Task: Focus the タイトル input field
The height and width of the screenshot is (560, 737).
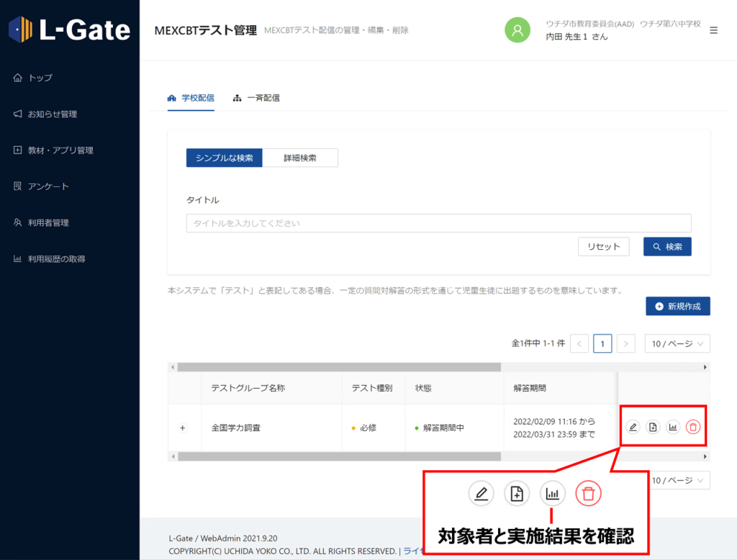Action: pyautogui.click(x=438, y=223)
